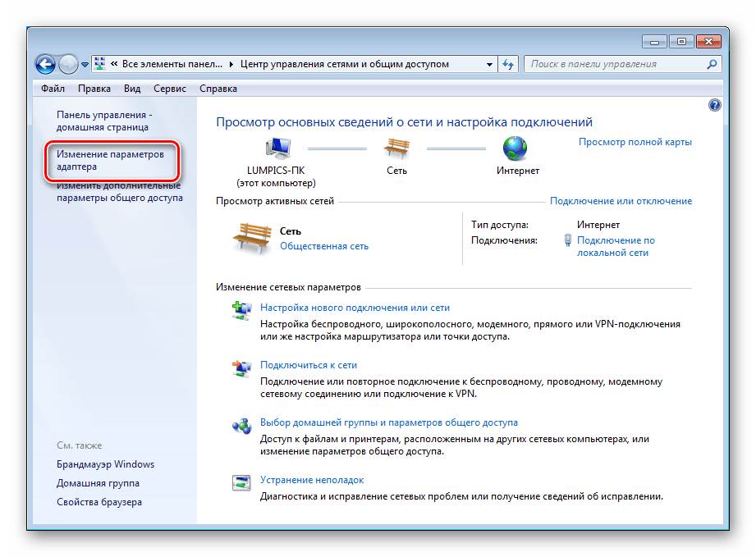The image size is (756, 557).
Task: Click the magnifier search icon
Action: [x=712, y=64]
